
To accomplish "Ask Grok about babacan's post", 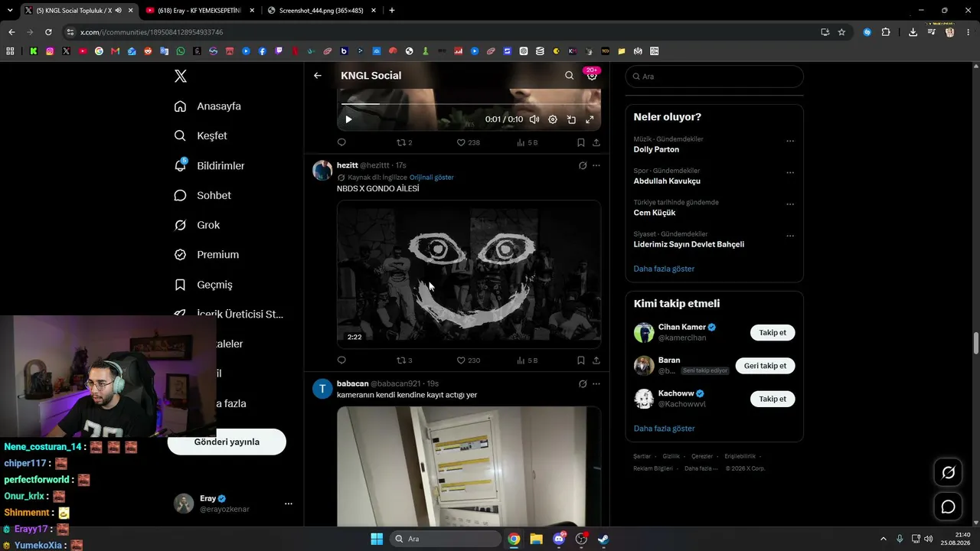I will pos(583,383).
